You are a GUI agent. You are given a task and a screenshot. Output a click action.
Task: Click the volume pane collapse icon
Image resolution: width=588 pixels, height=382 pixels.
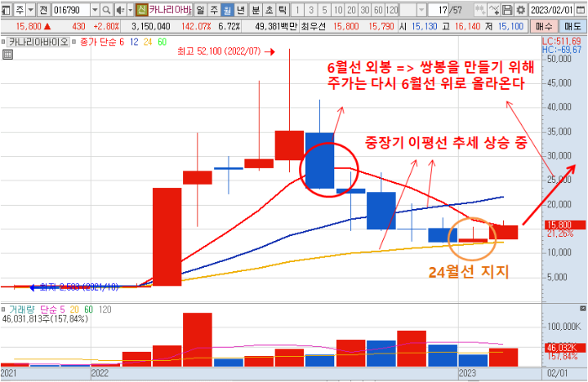[x=583, y=308]
